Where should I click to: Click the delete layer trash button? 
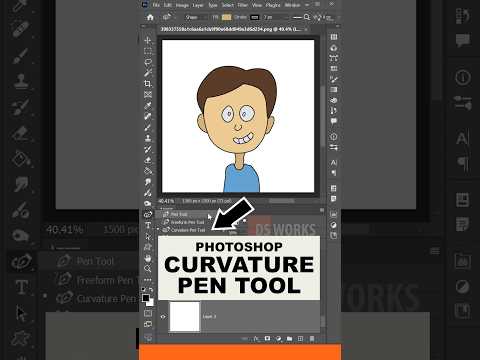point(312,339)
